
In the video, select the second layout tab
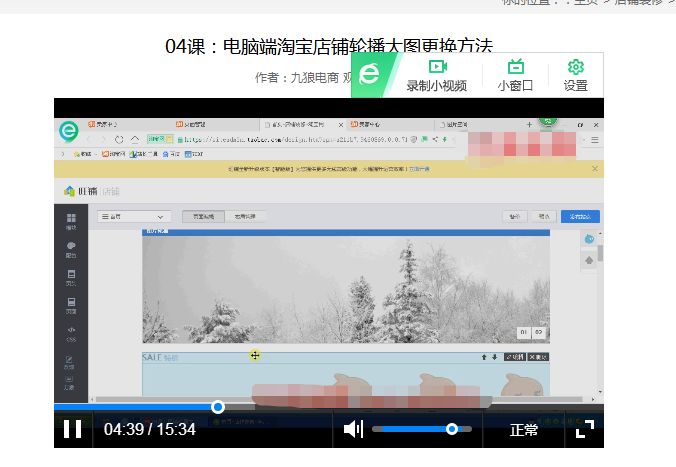[245, 216]
